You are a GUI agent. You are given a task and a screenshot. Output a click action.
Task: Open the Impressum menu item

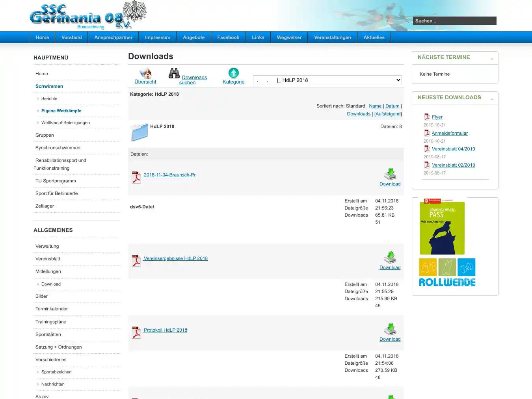(x=158, y=37)
